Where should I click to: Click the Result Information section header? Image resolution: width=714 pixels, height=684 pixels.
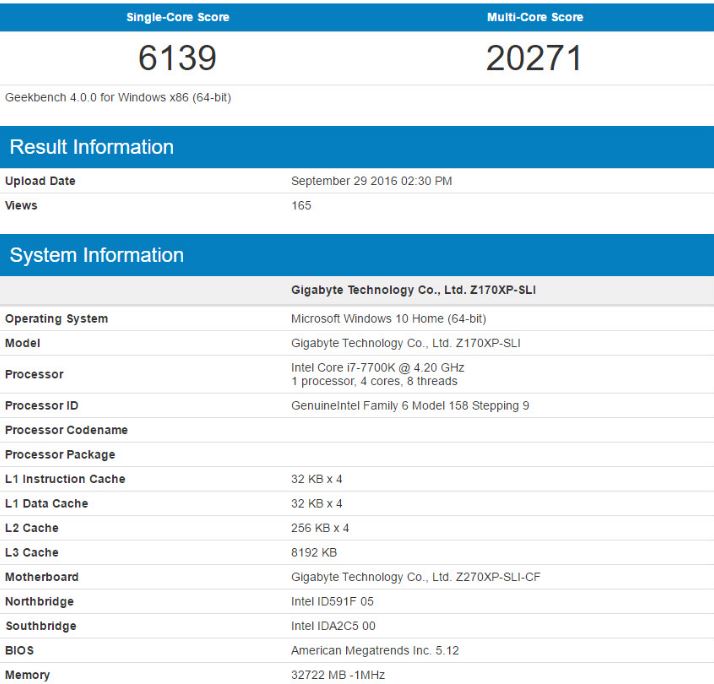(92, 147)
